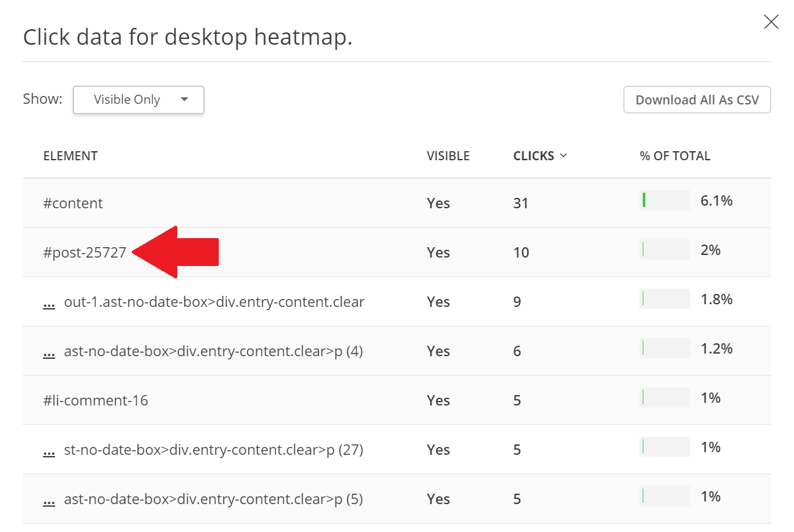The width and height of the screenshot is (794, 532).
Task: Click the ast-no-date-box>div.entry-content.clear>p (5) text
Action: pyautogui.click(x=214, y=499)
